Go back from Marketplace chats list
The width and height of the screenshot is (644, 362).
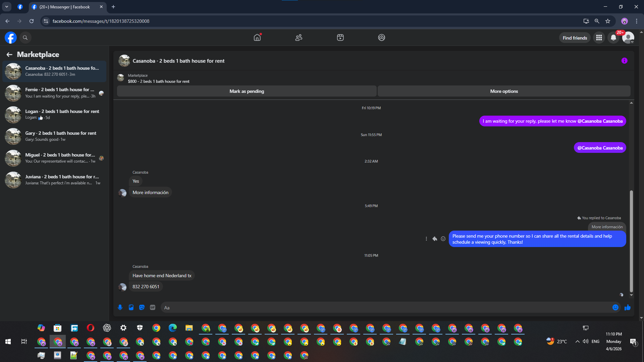click(x=9, y=55)
